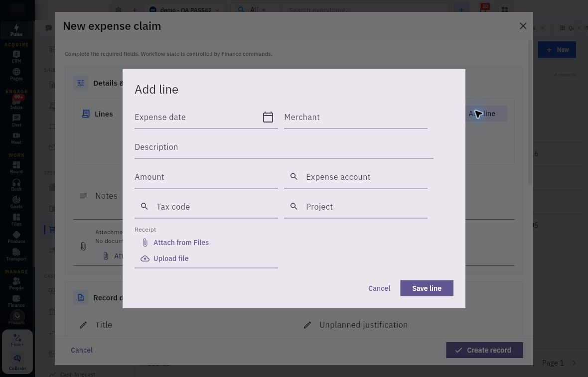Open Files in the sidebar
Image resolution: width=588 pixels, height=377 pixels.
pyautogui.click(x=16, y=220)
